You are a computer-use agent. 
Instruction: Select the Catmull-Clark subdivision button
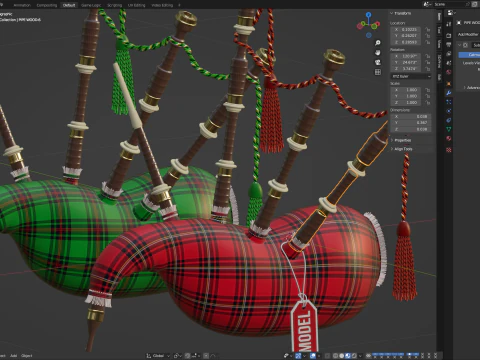[469, 55]
